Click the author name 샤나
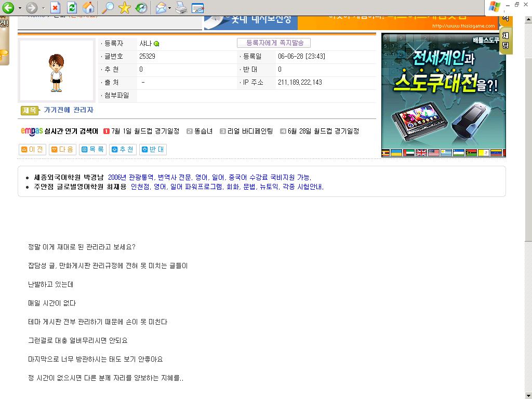Screen dimensions: 532x399 click(145, 44)
